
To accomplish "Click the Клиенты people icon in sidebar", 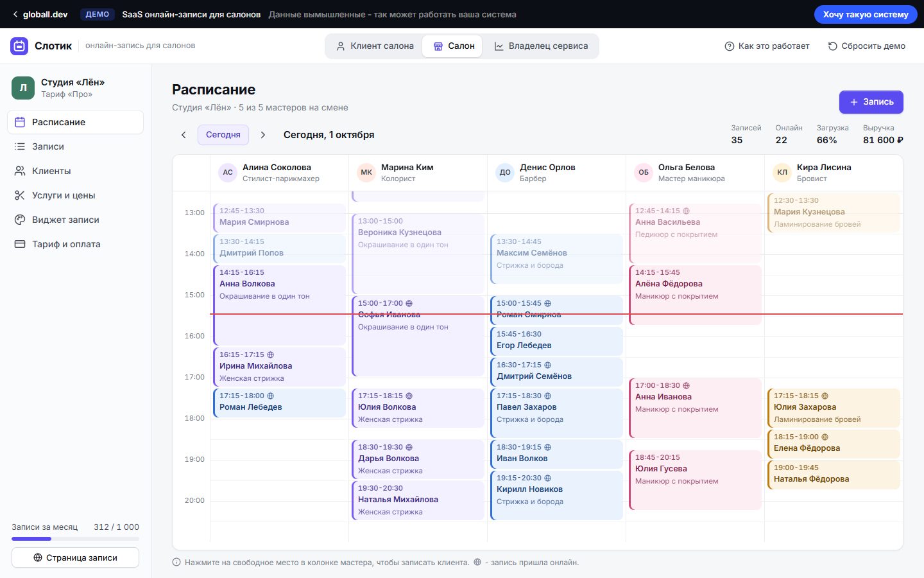I will [20, 171].
